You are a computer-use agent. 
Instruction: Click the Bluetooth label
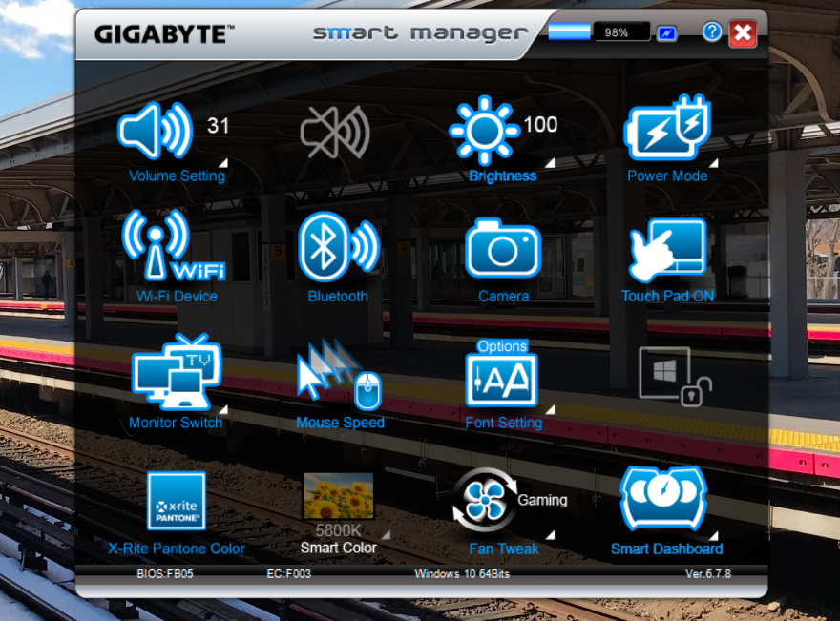[338, 297]
